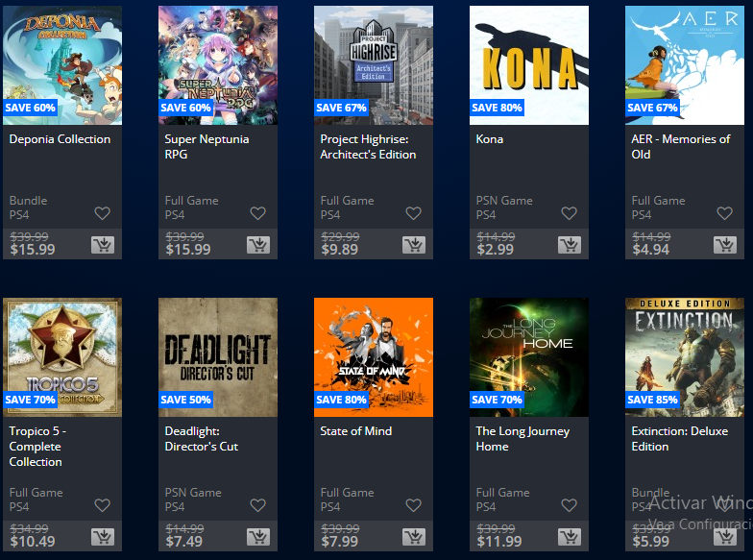Image resolution: width=753 pixels, height=560 pixels.
Task: Open The Long Journey Home cover thumbnail
Action: (x=529, y=357)
